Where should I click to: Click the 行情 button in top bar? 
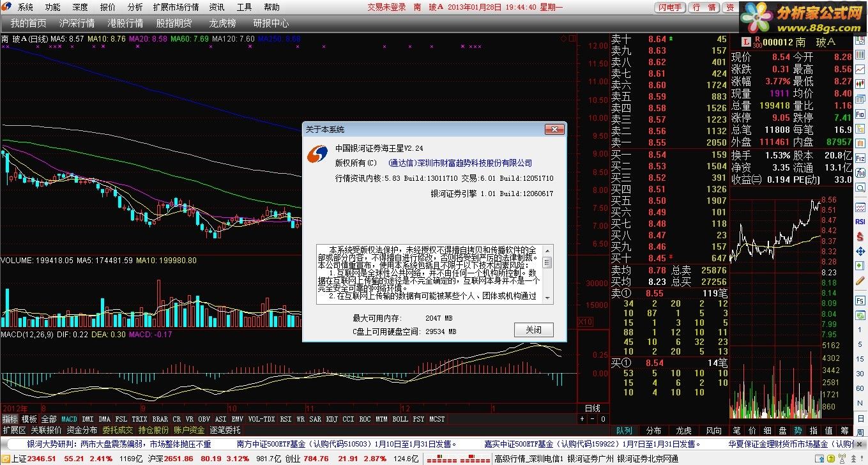(704, 7)
